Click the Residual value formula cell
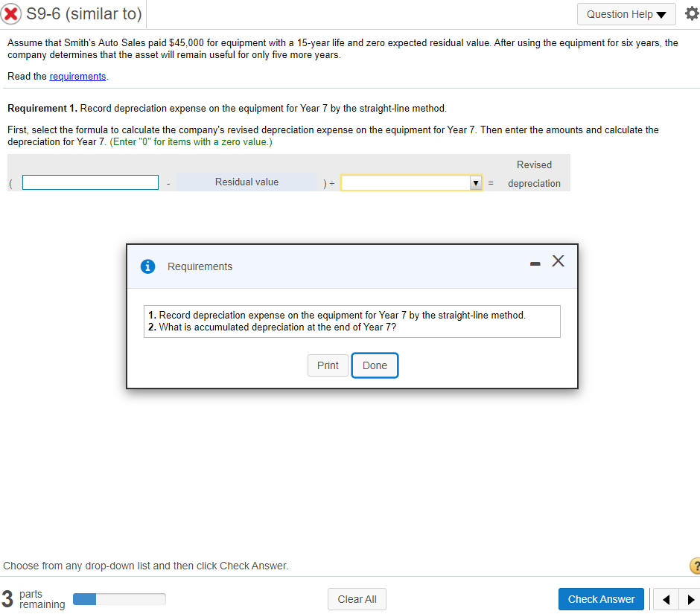This screenshot has height=614, width=700. point(246,182)
